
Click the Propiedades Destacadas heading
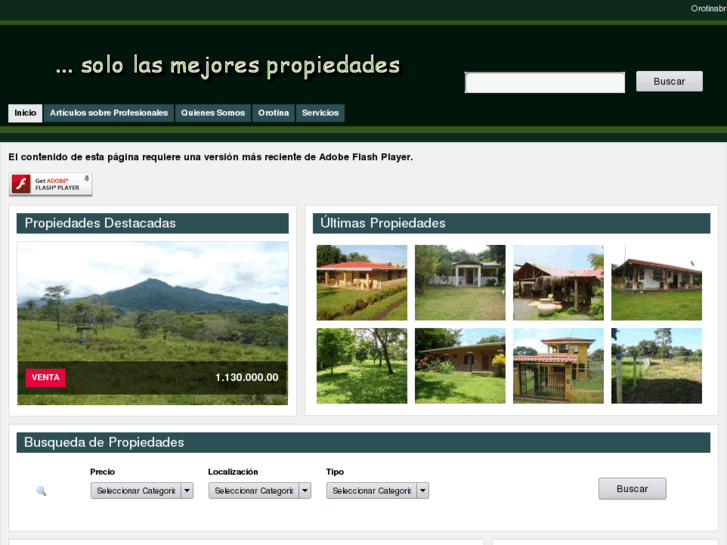[100, 223]
